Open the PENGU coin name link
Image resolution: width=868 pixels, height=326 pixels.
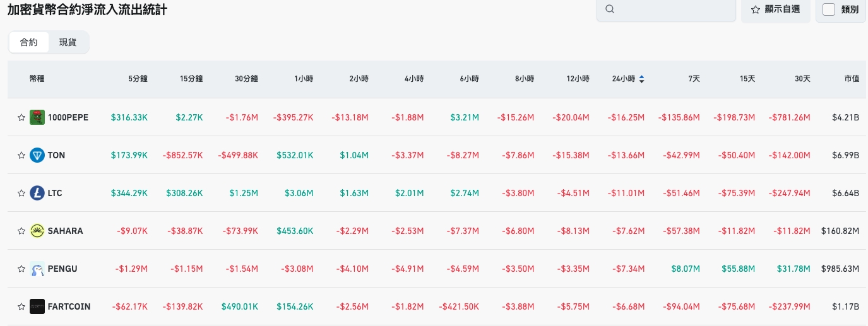(62, 269)
